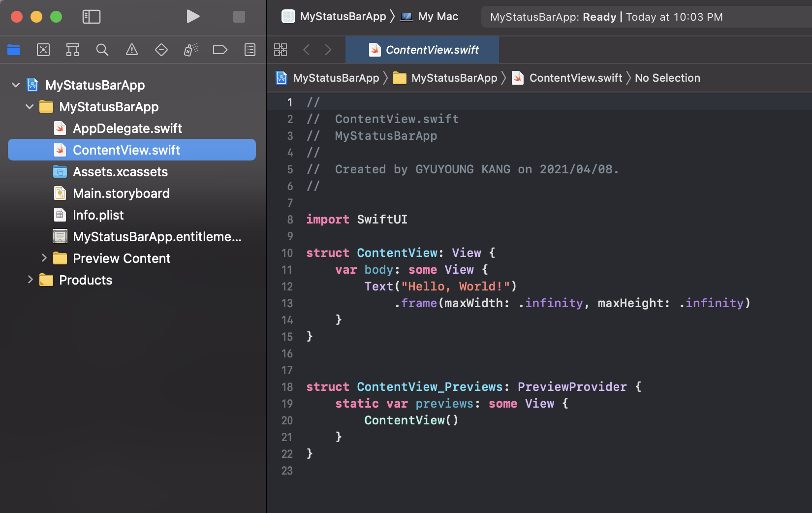Expand the Preview Content folder
812x513 pixels.
click(44, 258)
